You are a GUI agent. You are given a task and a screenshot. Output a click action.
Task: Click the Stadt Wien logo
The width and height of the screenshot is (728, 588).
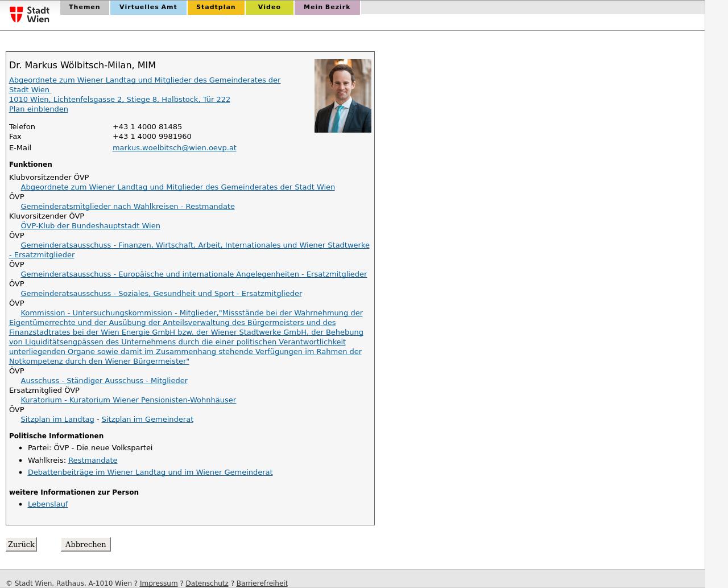(30, 14)
